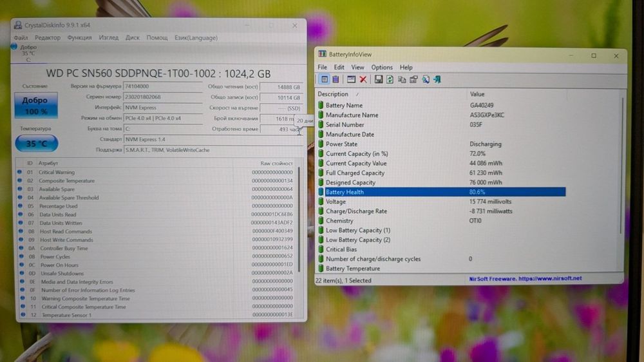Open Help menu in BatteryInfoView

click(406, 68)
